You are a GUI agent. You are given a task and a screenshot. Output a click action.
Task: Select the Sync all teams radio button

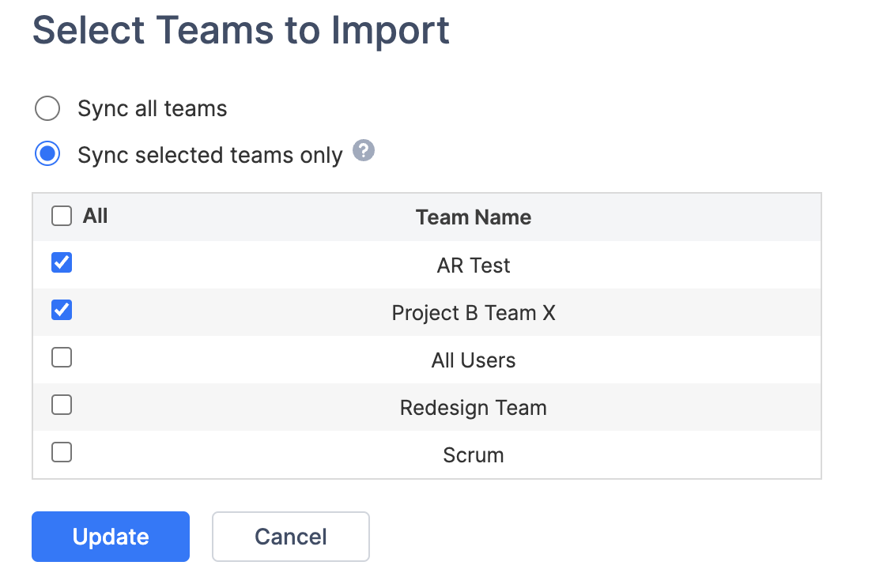[x=47, y=108]
